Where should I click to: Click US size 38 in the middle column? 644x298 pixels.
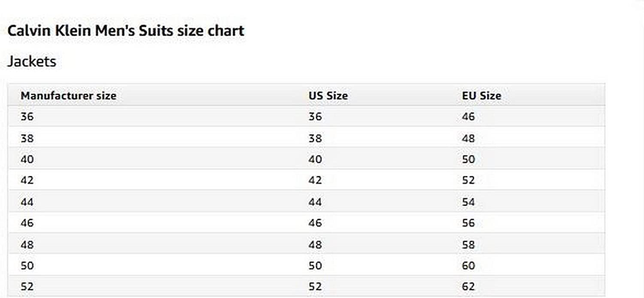[x=315, y=138]
